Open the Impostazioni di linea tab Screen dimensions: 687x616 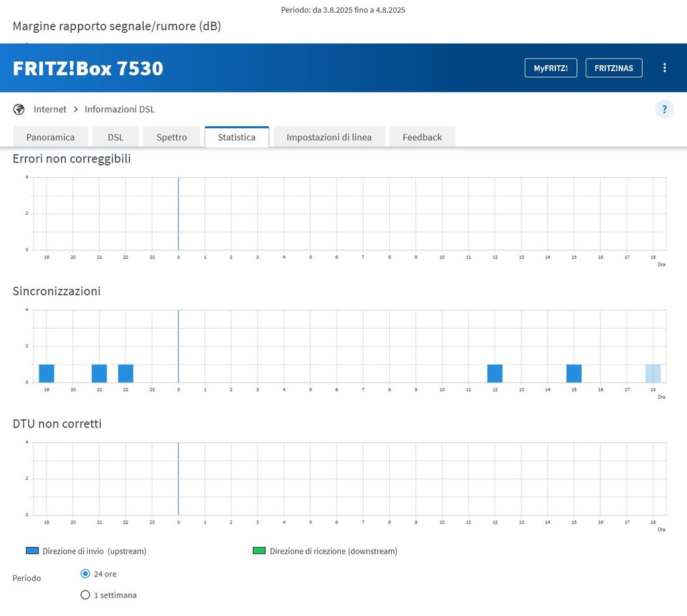tap(329, 137)
